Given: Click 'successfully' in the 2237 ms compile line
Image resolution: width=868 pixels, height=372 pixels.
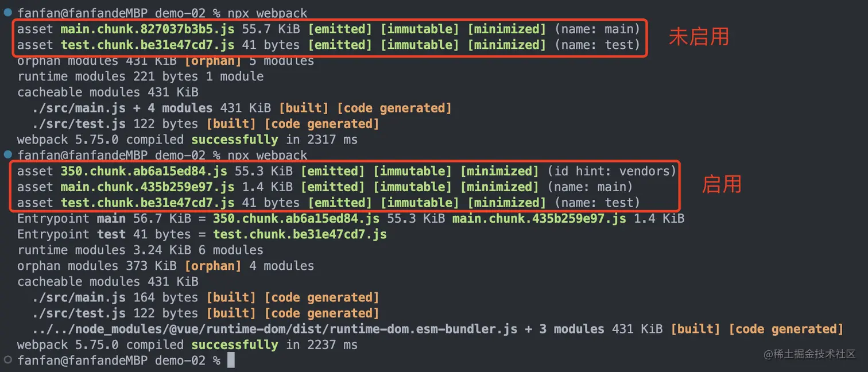Looking at the screenshot, I should 234,345.
